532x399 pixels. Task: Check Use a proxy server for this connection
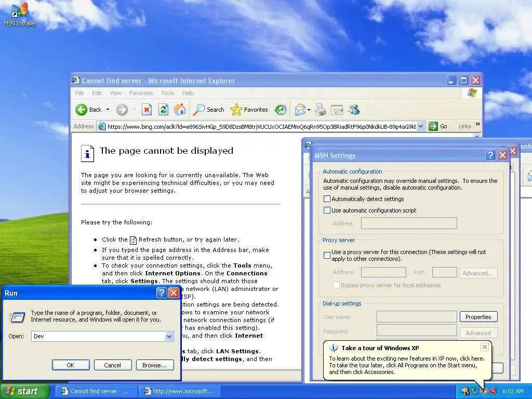(x=327, y=255)
